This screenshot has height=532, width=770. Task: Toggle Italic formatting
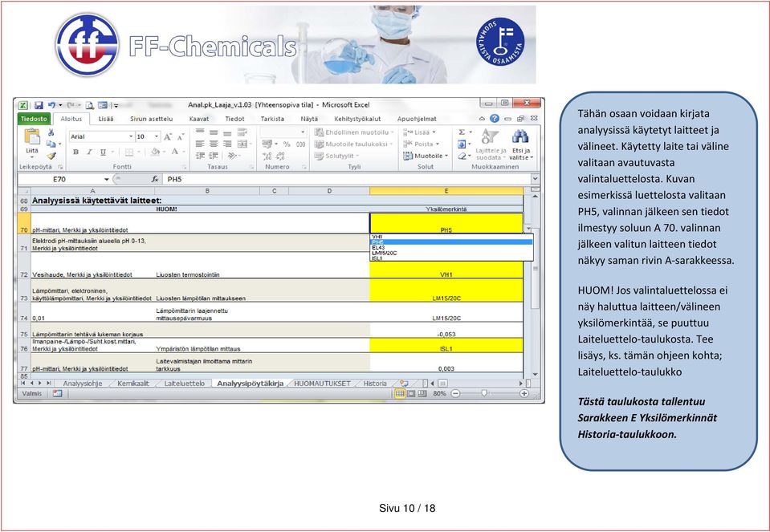[x=89, y=152]
